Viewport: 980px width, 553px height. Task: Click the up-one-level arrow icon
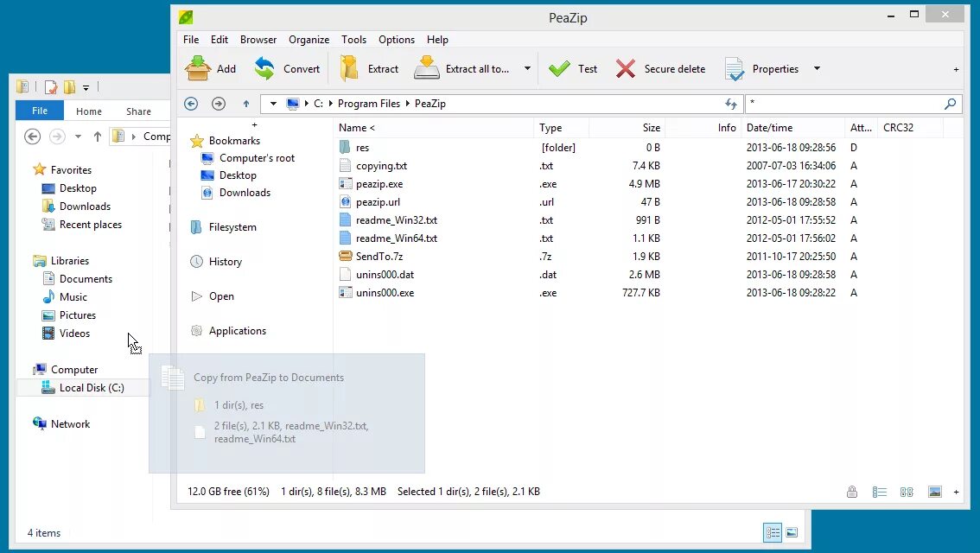(x=246, y=104)
